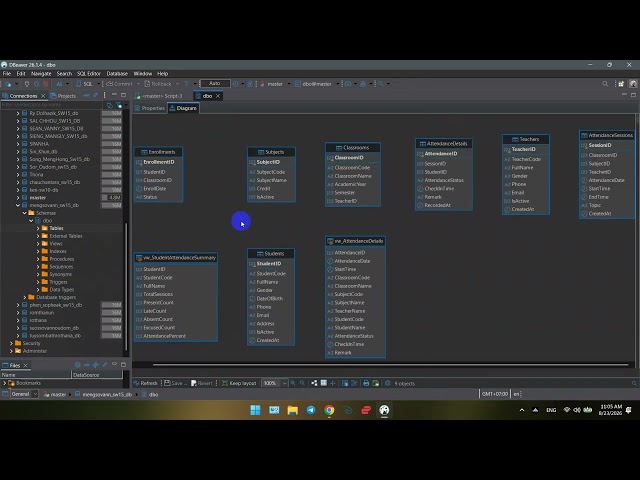Open the Window menu
This screenshot has width=640, height=480.
pyautogui.click(x=143, y=73)
